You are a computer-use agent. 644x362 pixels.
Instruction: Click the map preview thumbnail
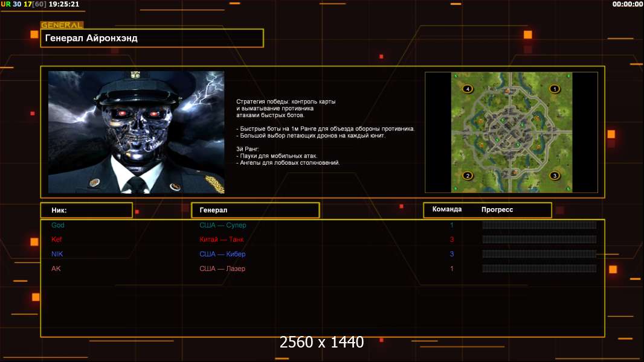511,132
